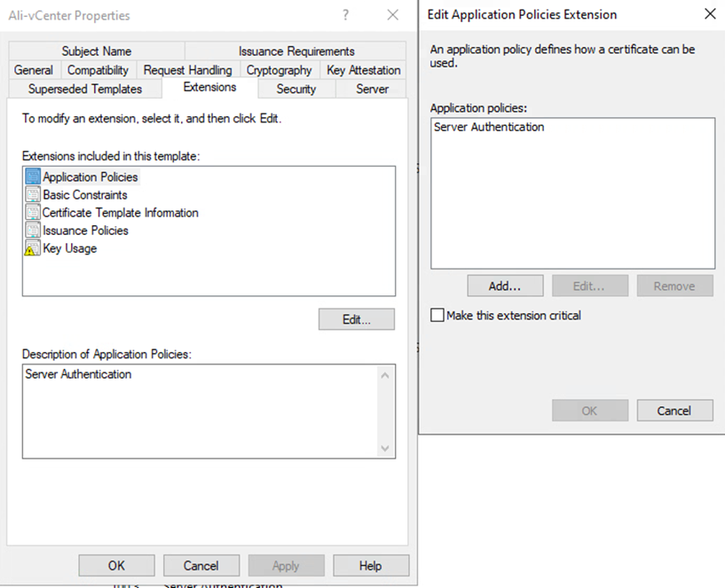Switch to the Subject Name tab
This screenshot has width=725, height=588.
click(97, 51)
